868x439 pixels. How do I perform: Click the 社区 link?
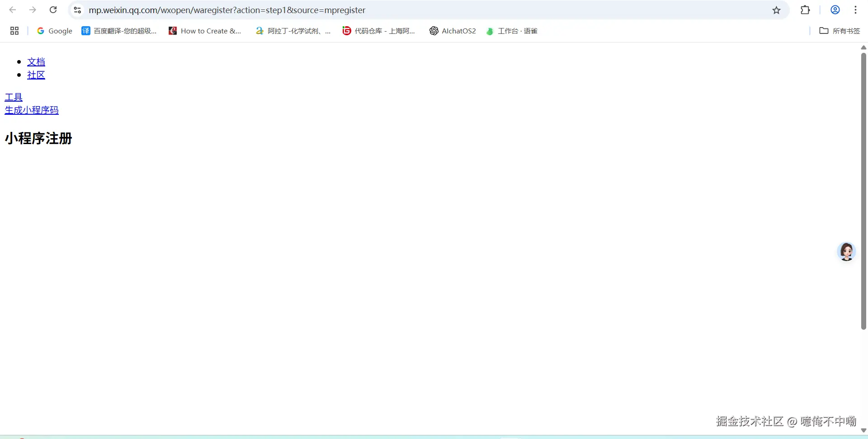pos(36,75)
